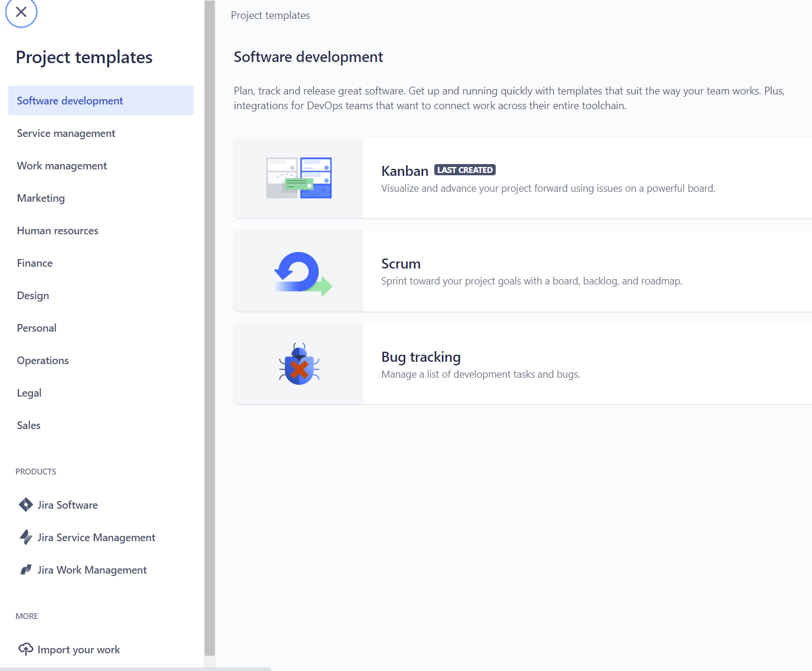The image size is (812, 671).
Task: Click the Project templates breadcrumb
Action: tap(270, 15)
